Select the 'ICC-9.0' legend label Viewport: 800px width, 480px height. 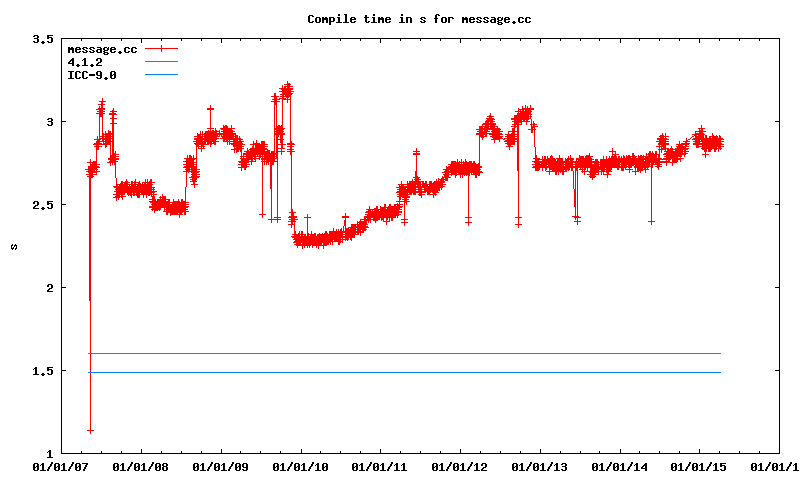click(89, 75)
